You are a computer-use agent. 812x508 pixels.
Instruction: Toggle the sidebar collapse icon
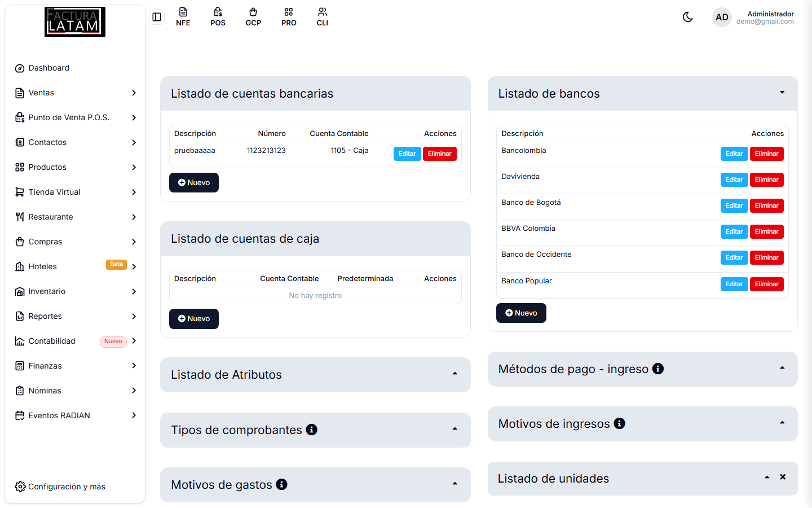(x=157, y=17)
